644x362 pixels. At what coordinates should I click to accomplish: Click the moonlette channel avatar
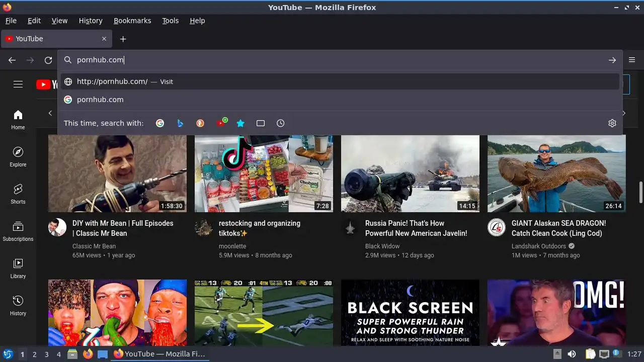point(204,228)
